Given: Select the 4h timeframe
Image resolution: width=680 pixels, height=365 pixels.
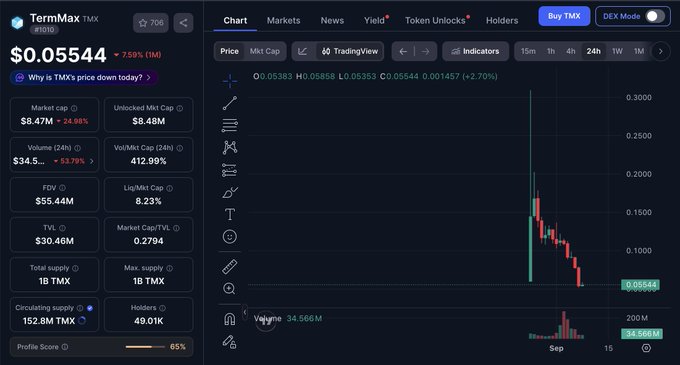Looking at the screenshot, I should click(571, 51).
